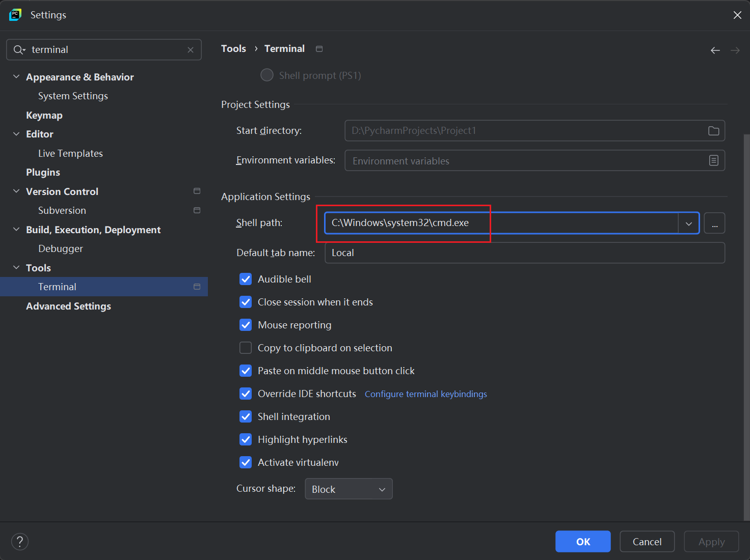Open help with the question mark icon
Viewport: 750px width, 560px height.
coord(20,542)
